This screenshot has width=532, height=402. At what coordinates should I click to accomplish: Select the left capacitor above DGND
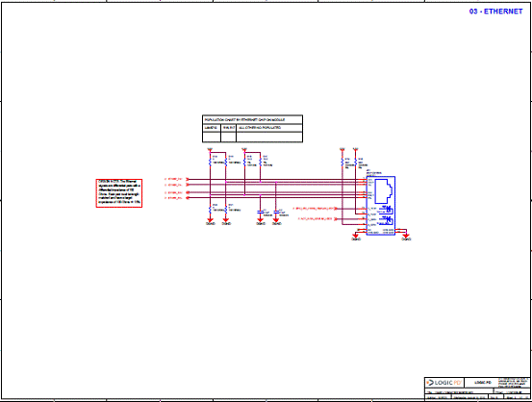click(261, 212)
